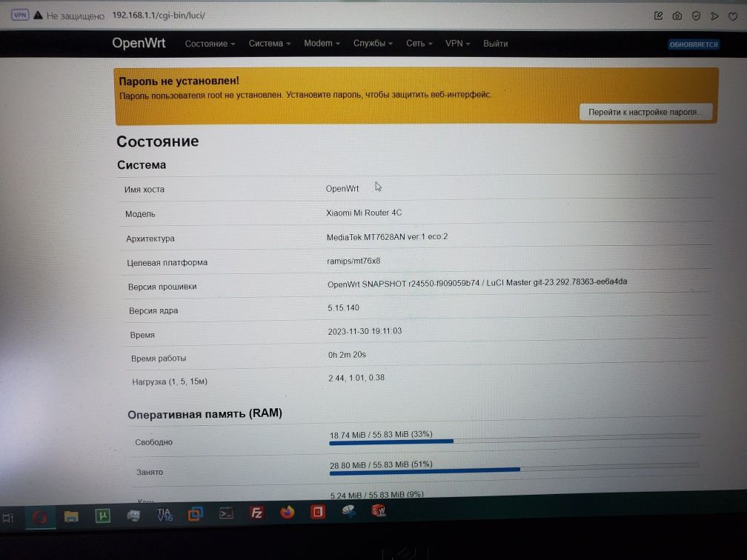Click the Целевая платформа row label
747x560 pixels.
[x=167, y=262]
